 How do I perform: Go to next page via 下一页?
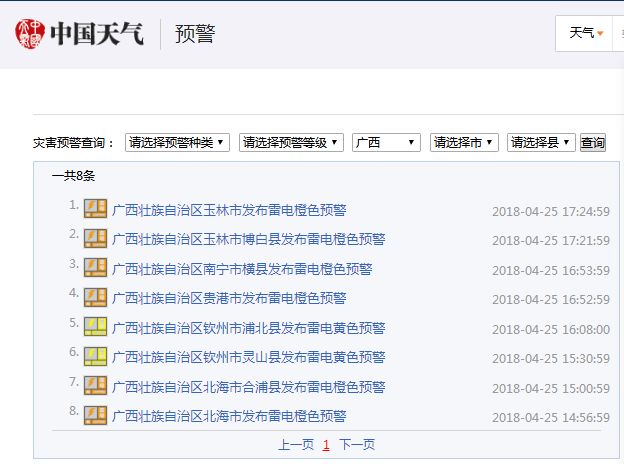click(357, 445)
